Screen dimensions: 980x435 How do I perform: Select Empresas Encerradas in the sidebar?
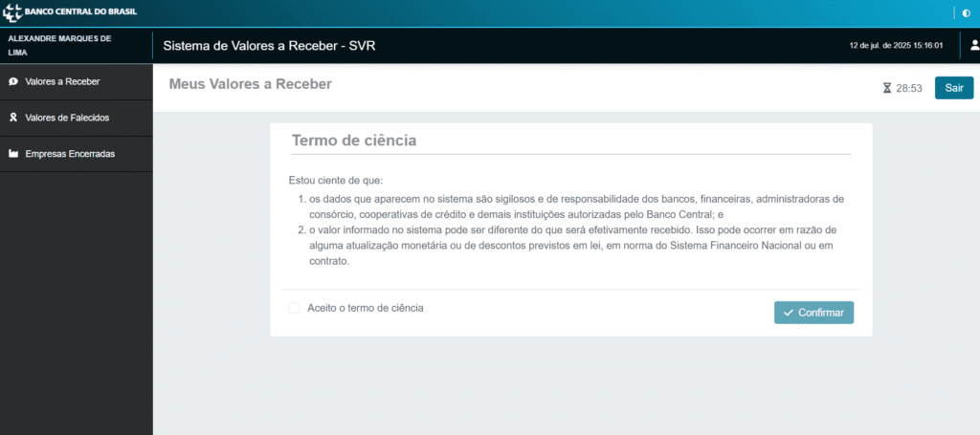(x=70, y=154)
